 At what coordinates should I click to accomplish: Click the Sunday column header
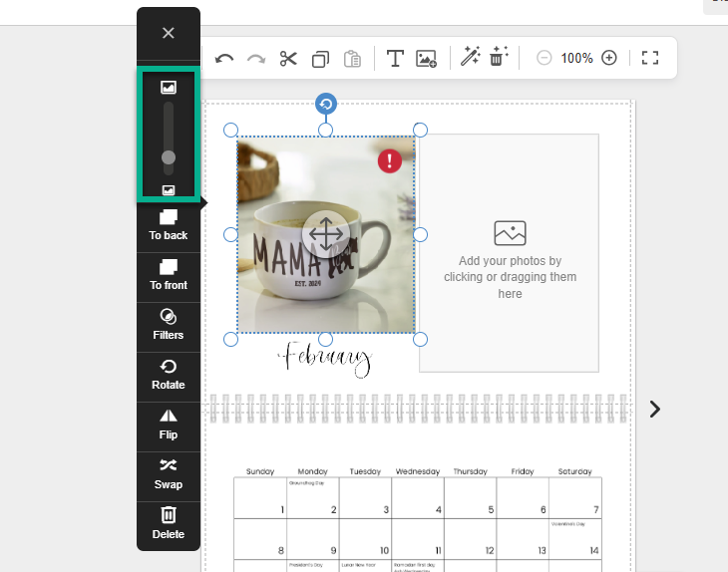(260, 471)
